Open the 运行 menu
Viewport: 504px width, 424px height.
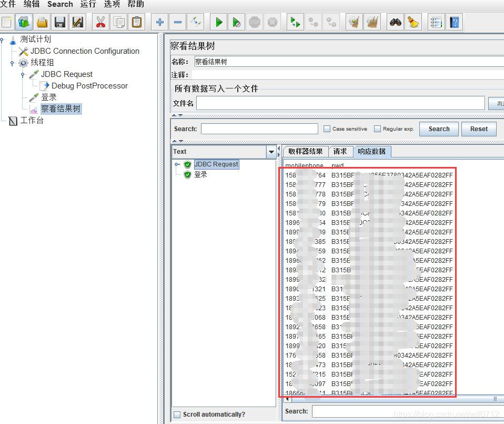point(88,4)
